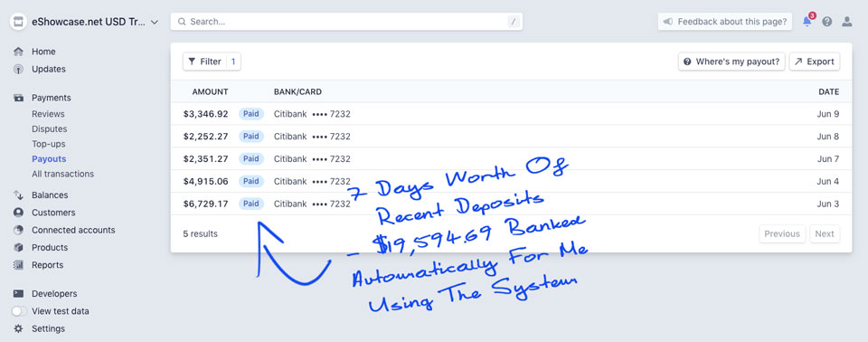Open Updates via its broadcast icon

pos(18,70)
